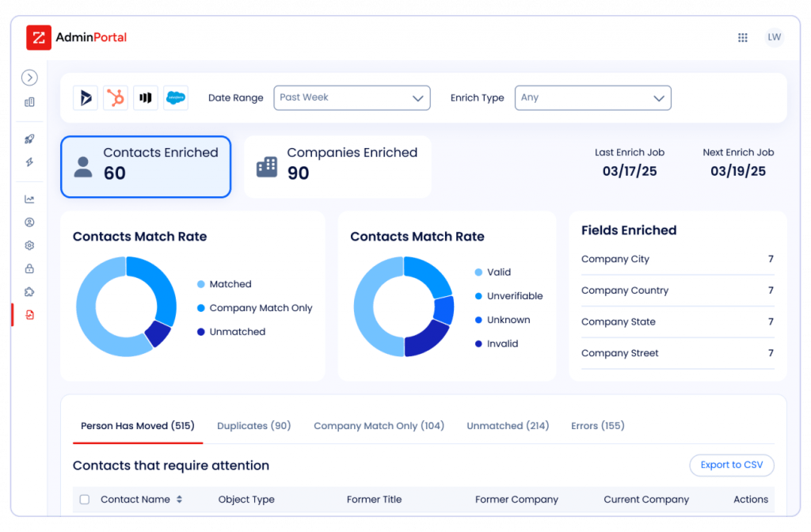
Task: Open the Date Range dropdown
Action: [352, 98]
